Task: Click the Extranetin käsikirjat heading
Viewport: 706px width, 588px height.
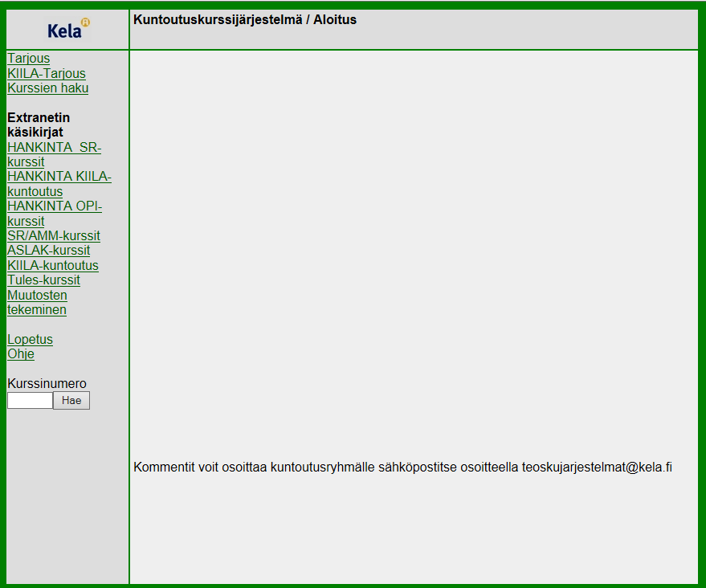Action: (x=39, y=125)
